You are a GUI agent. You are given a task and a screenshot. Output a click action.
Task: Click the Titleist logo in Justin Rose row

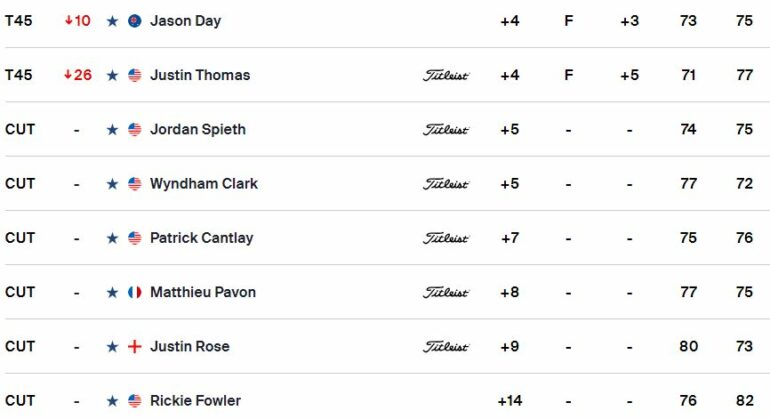coord(446,347)
